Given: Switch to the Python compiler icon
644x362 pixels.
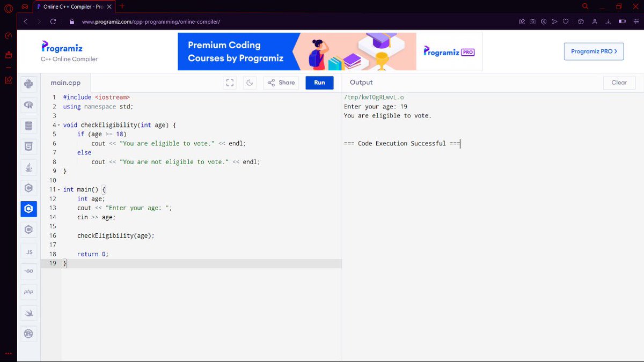Looking at the screenshot, I should 28,84.
